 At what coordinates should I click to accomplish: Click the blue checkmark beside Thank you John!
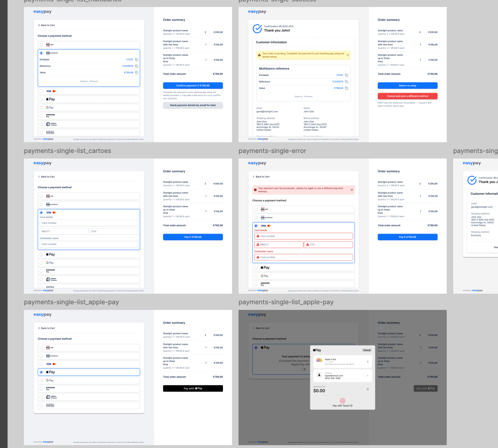[x=257, y=29]
